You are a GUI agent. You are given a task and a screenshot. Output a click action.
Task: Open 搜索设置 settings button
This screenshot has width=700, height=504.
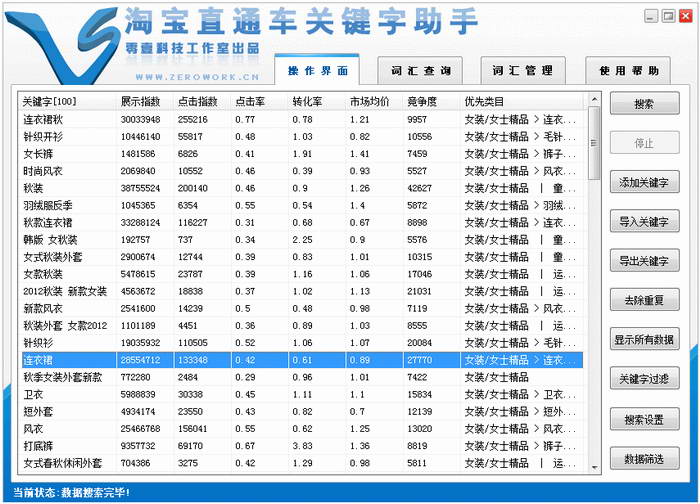(x=645, y=419)
